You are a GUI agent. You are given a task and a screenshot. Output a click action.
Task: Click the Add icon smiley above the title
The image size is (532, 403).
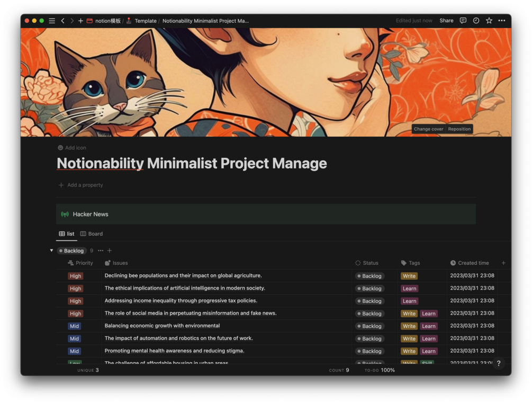pyautogui.click(x=61, y=147)
